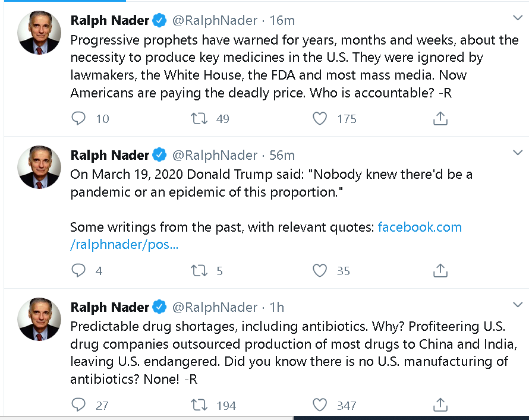Share the March 19 Trump quote tweet

point(440,270)
